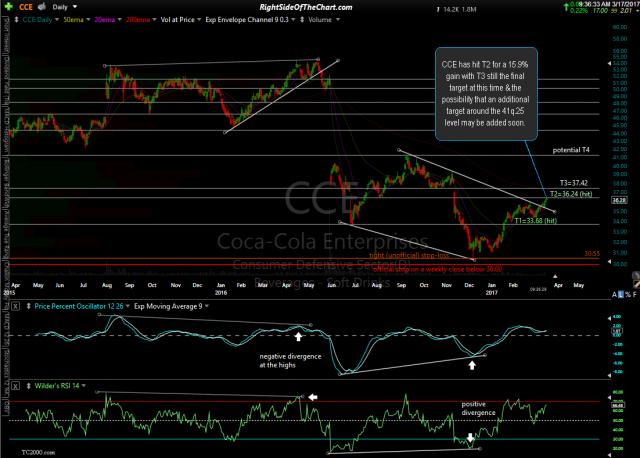Close the Price Percent Oscillator pane
The width and height of the screenshot is (640, 458).
15,306
